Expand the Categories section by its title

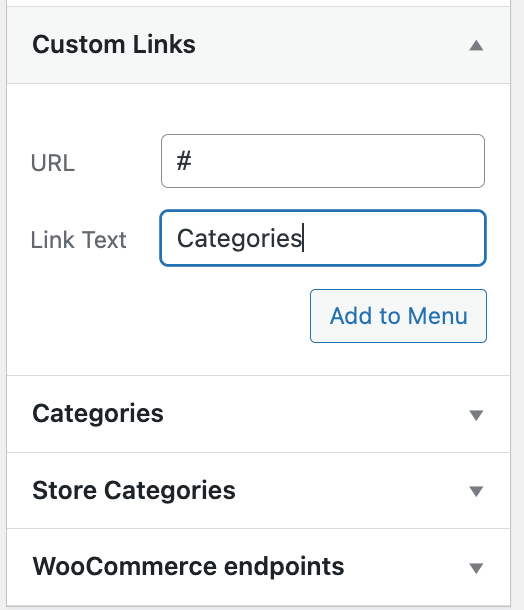[x=98, y=414]
